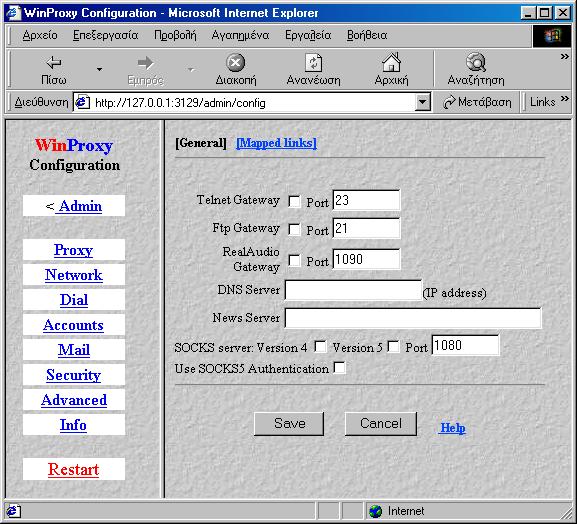Click the Internet Explorer title bar icon
The width and height of the screenshot is (577, 524).
click(13, 13)
